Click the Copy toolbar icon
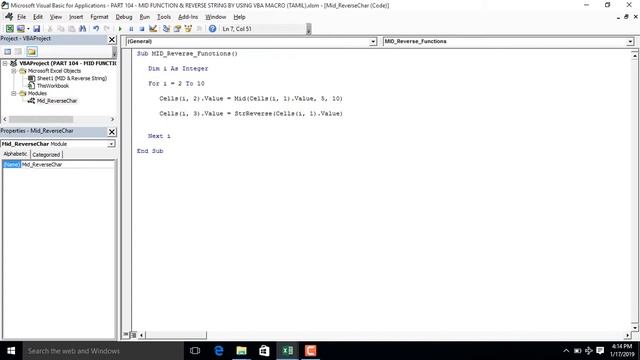 pos(60,29)
